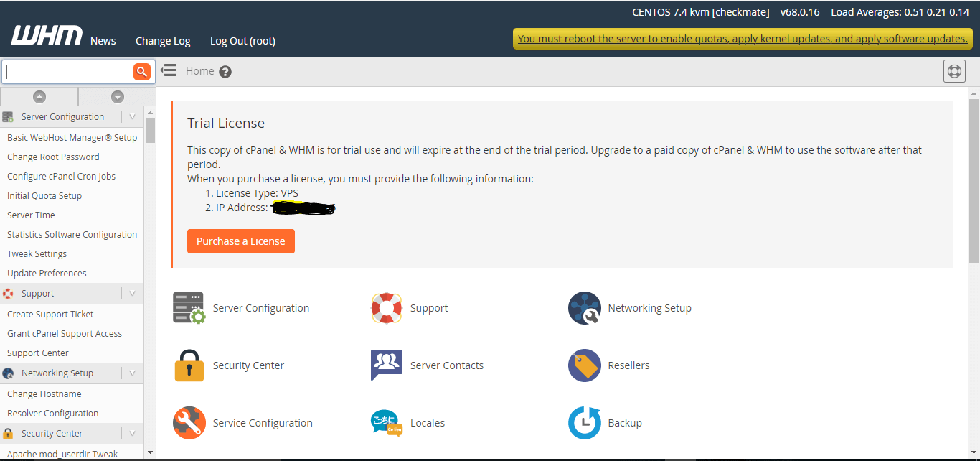
Task: Click the Server Configuration label in main panel
Action: (261, 308)
